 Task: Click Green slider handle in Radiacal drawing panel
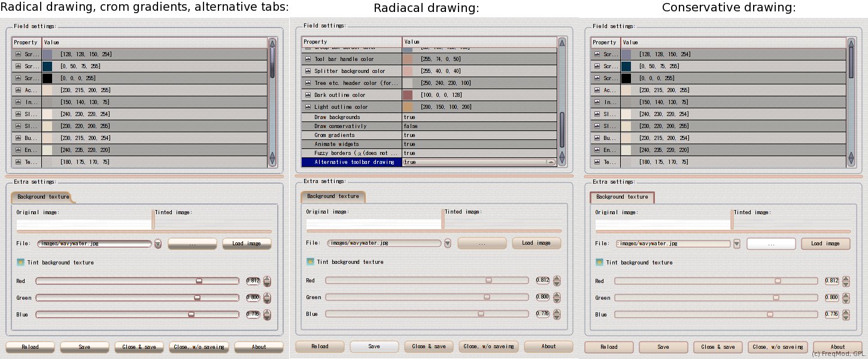point(487,297)
